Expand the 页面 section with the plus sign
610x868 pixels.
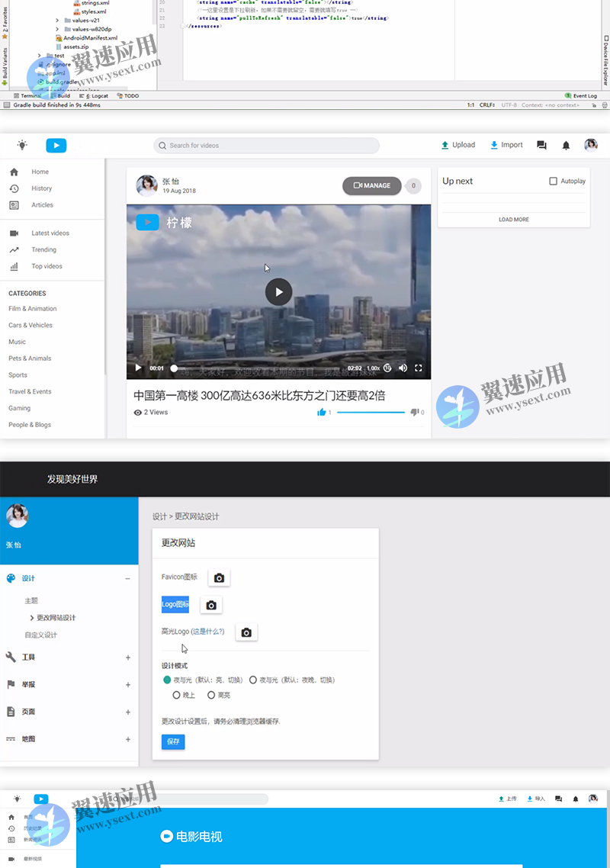pos(128,712)
